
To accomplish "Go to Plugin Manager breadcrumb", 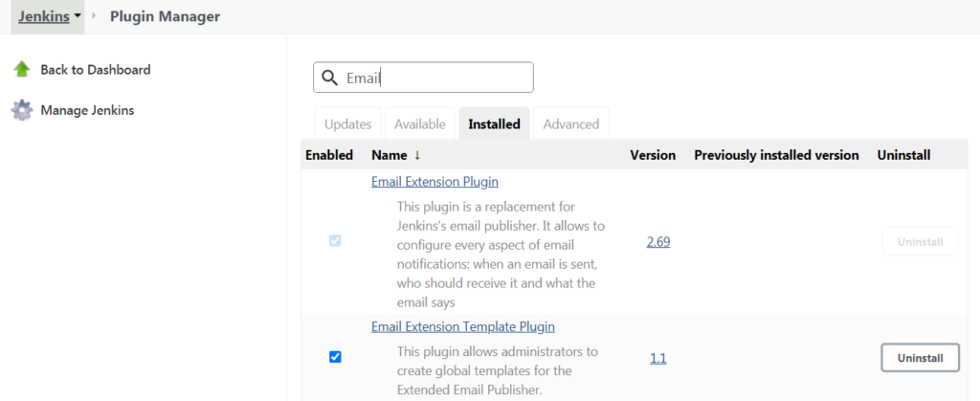I will (165, 16).
